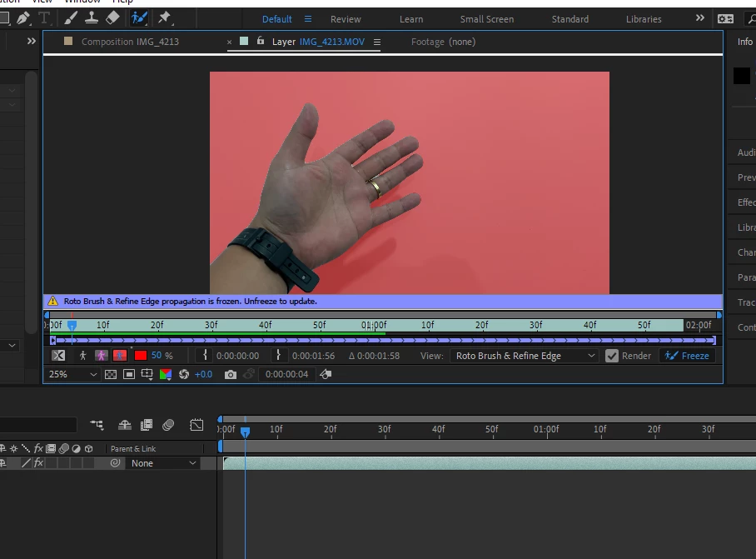The width and height of the screenshot is (756, 559).
Task: Click the adjustment layer half-circle column icon
Action: [76, 448]
